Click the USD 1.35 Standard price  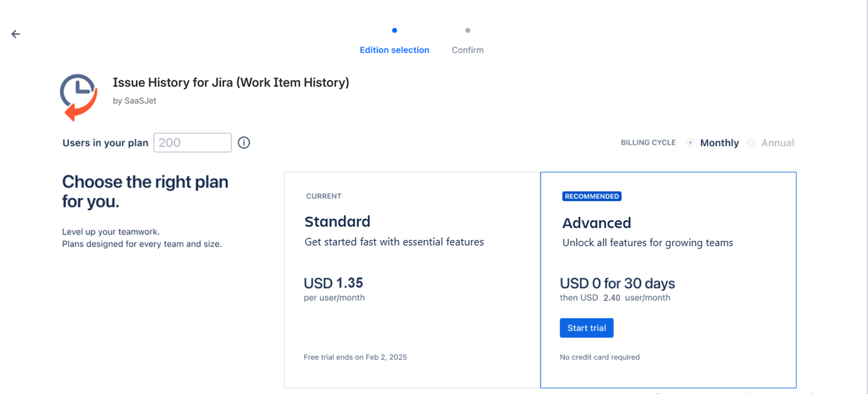[333, 283]
